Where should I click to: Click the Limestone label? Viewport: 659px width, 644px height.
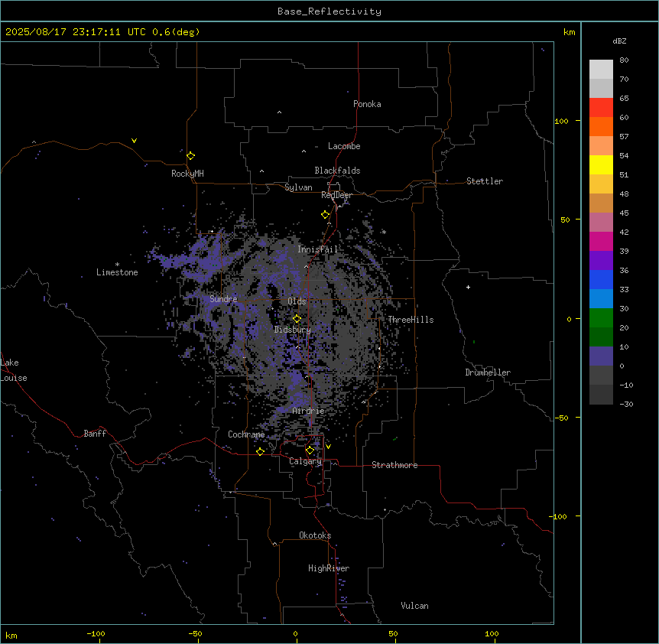[x=117, y=272]
